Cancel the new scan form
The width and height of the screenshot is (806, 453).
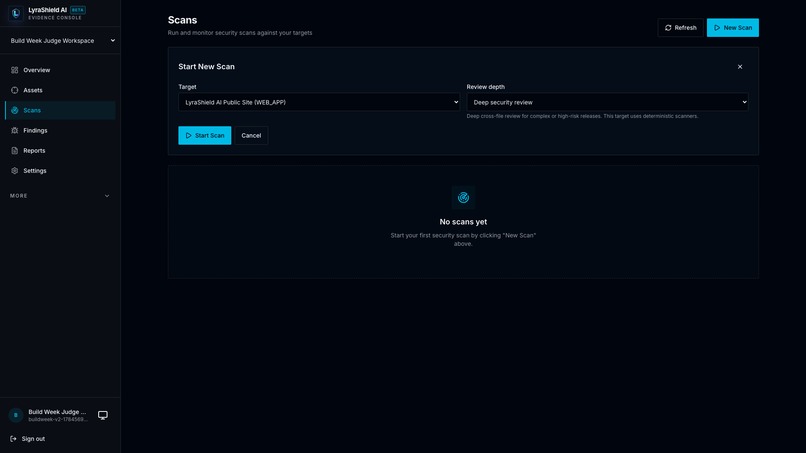251,136
